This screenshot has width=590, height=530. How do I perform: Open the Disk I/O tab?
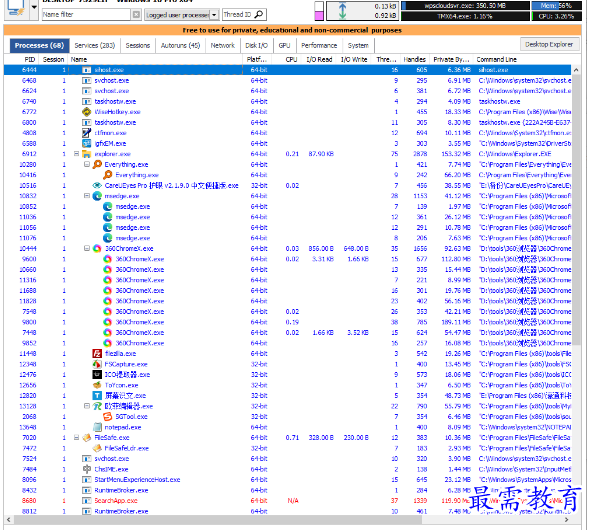[x=256, y=46]
